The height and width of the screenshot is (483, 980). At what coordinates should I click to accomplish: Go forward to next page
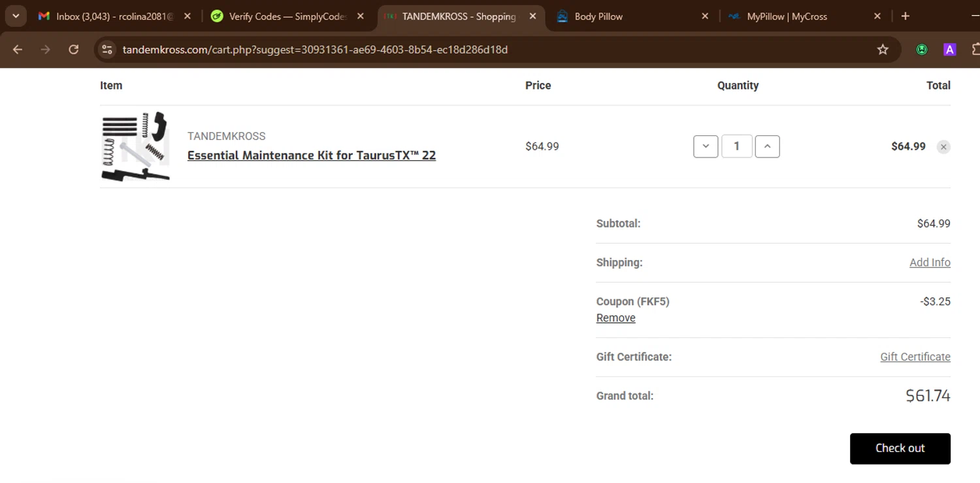[x=46, y=50]
